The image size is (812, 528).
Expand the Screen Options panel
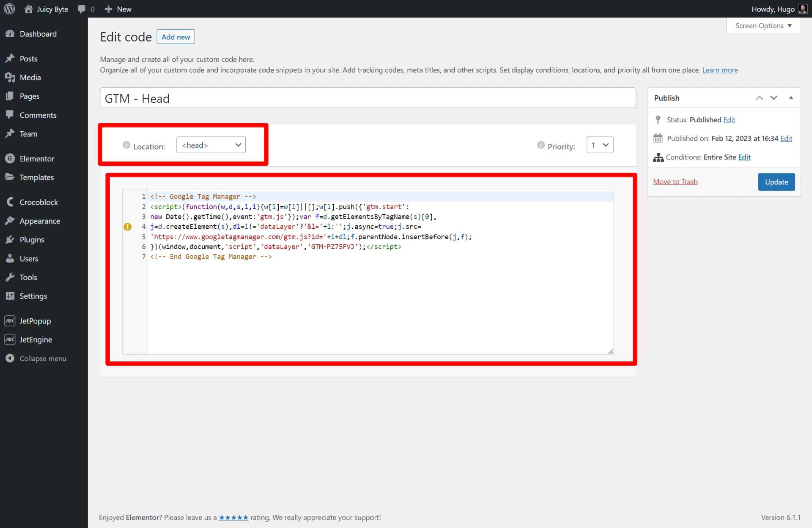[x=763, y=25]
